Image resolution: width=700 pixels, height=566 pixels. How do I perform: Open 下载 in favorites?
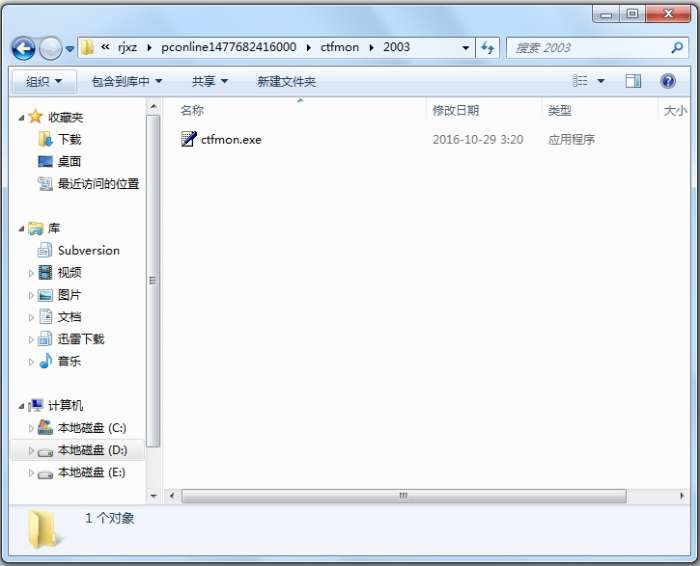pos(69,139)
